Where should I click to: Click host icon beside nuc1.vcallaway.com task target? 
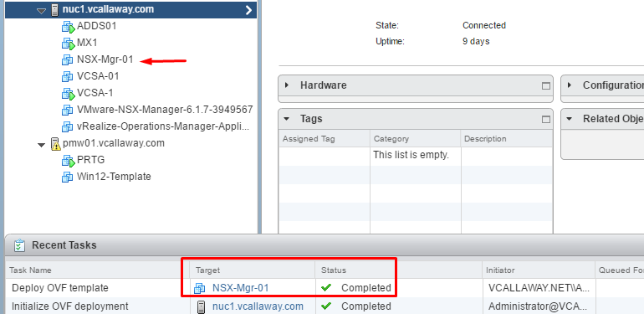click(x=202, y=306)
